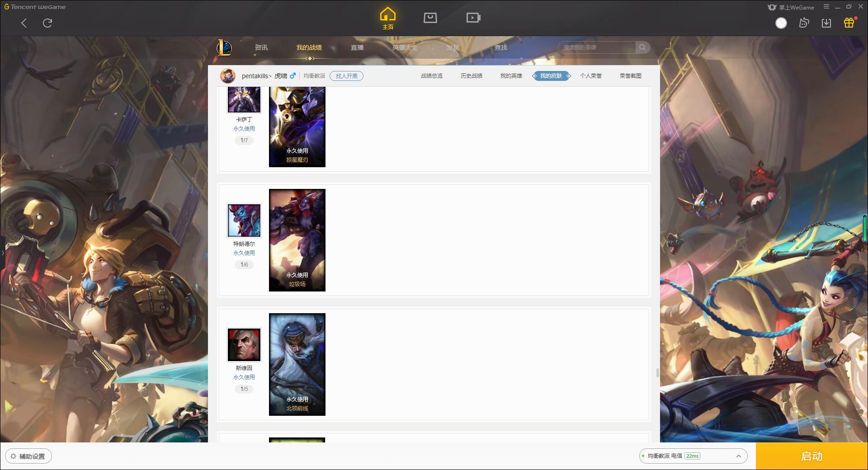This screenshot has height=470, width=868.
Task: Open the 直播 live stream tab
Action: (x=357, y=47)
